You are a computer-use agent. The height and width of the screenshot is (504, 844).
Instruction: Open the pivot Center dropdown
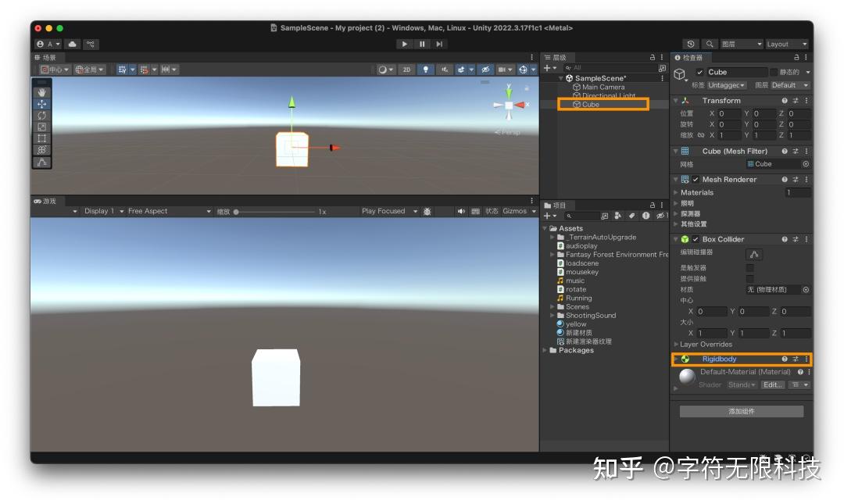click(x=55, y=70)
